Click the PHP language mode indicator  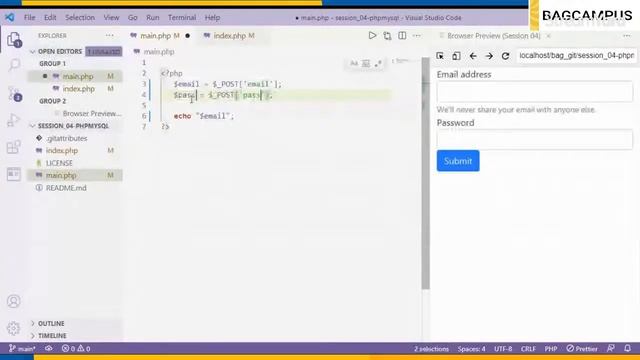[x=551, y=349]
